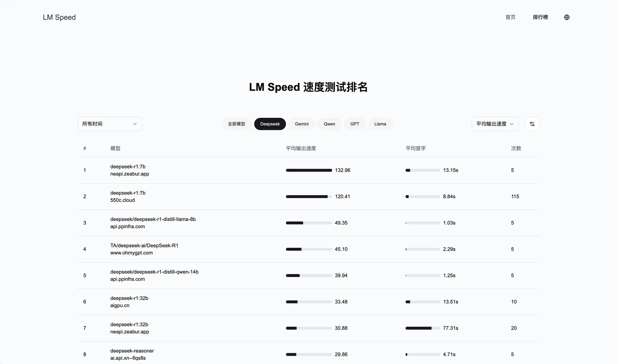Click the 33.48 speed value
Image resolution: width=617 pixels, height=364 pixels.
[341, 302]
